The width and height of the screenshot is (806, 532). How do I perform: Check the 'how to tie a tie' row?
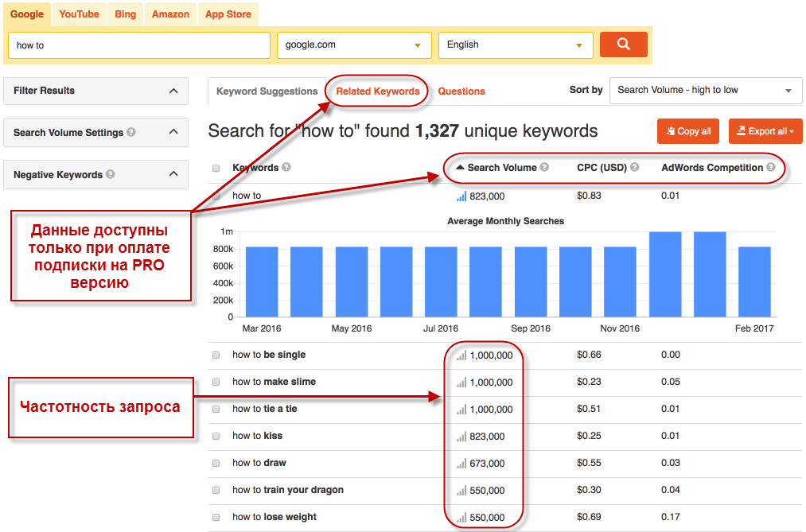pyautogui.click(x=216, y=410)
